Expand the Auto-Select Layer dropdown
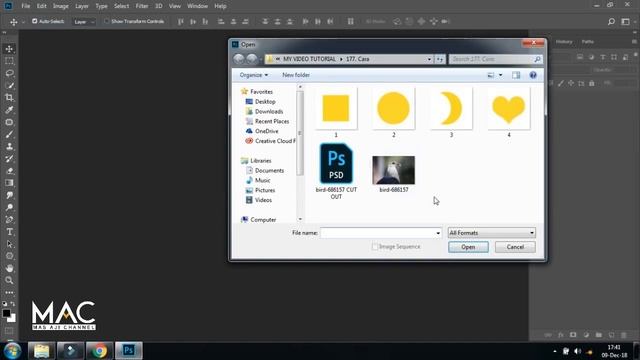 84,22
